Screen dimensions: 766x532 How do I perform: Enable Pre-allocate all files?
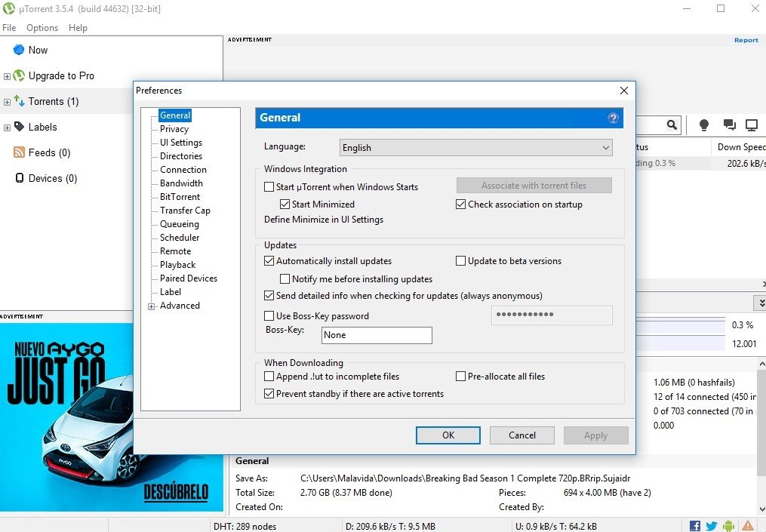[460, 376]
